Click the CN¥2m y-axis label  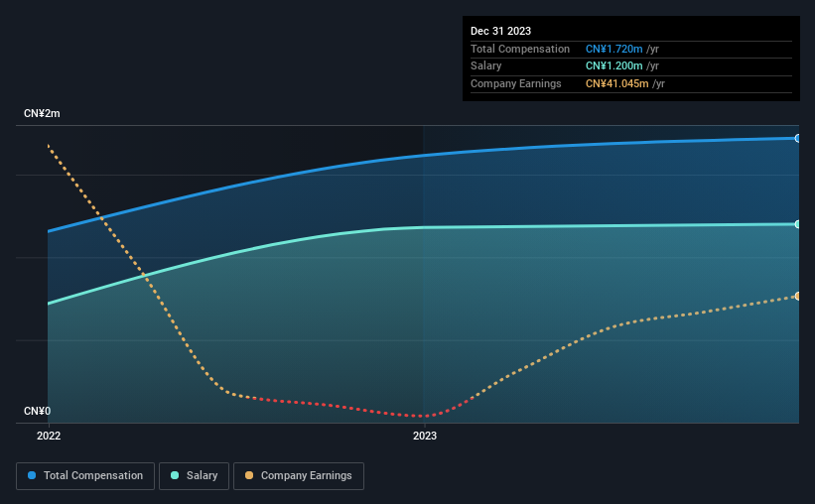pyautogui.click(x=42, y=113)
